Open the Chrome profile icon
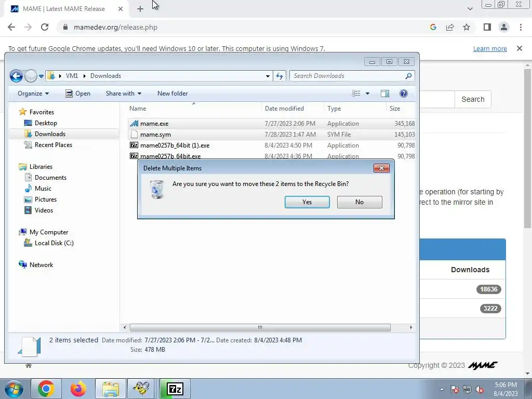This screenshot has height=399, width=532. pos(504,27)
